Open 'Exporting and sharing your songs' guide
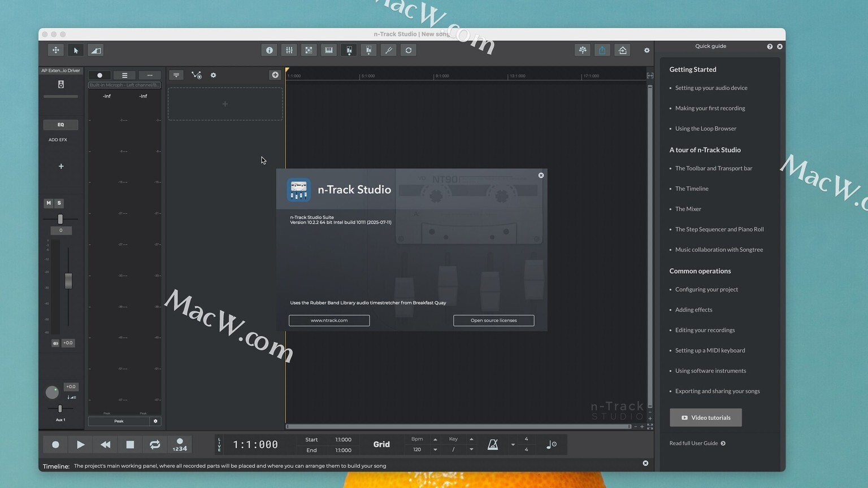Screen dimensions: 868x488 [x=718, y=391]
